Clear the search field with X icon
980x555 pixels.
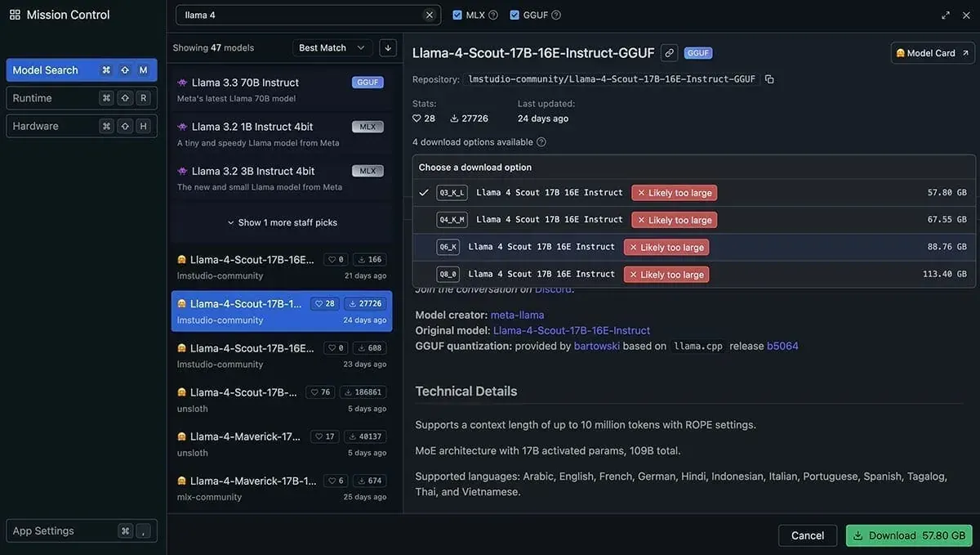click(430, 15)
